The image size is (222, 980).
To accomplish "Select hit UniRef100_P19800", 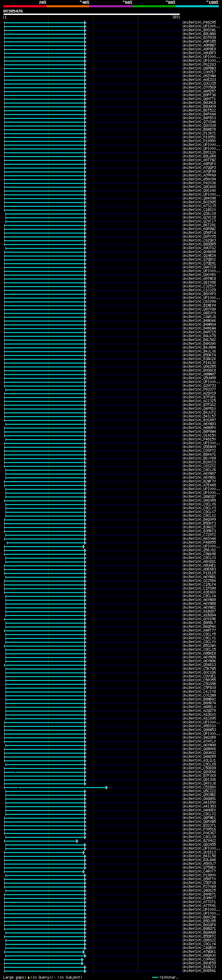I will pos(199,875).
